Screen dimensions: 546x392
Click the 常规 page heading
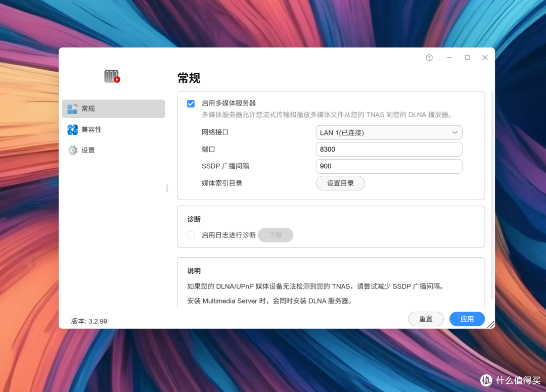tap(189, 78)
